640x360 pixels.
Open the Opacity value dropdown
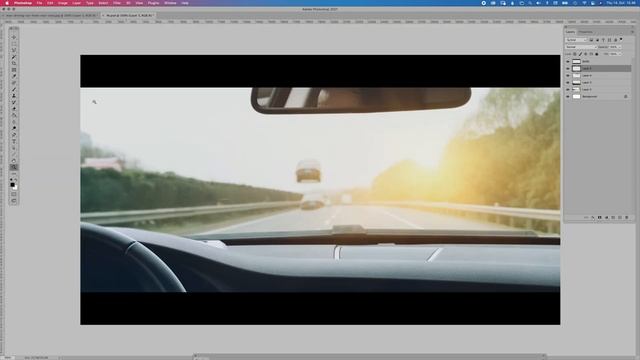tap(620, 47)
